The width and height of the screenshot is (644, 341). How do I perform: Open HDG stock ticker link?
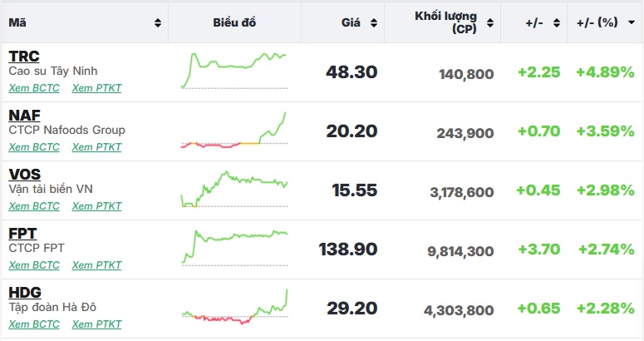pyautogui.click(x=25, y=293)
